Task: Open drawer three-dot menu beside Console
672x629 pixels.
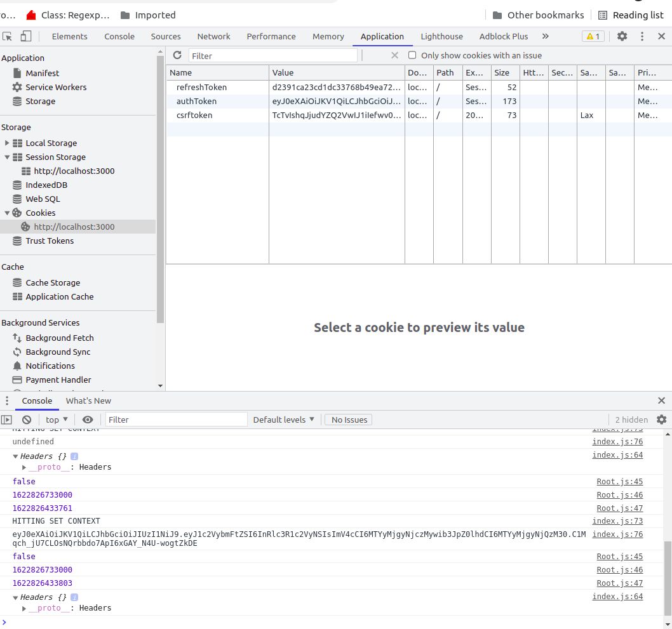Action: 7,401
